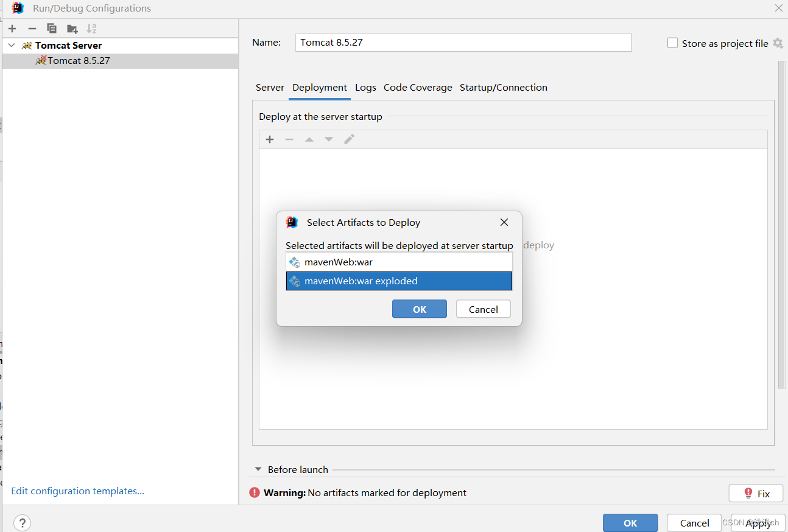This screenshot has height=532, width=788.
Task: Cancel the Select Artifacts to Deploy dialog
Action: coord(484,309)
